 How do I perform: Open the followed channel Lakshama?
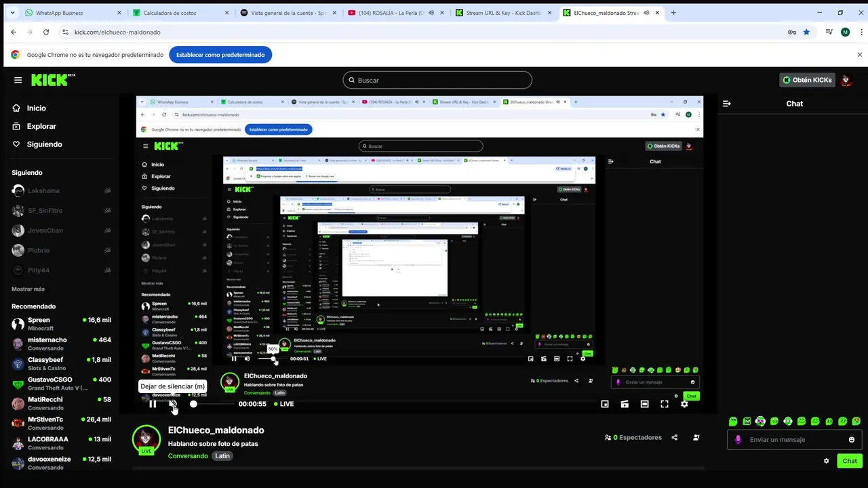coord(61,191)
